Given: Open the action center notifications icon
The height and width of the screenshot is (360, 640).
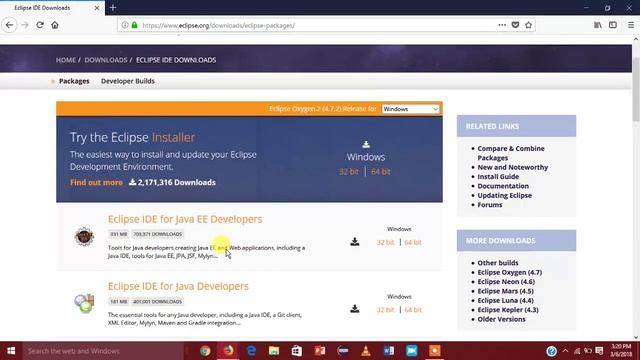Looking at the screenshot, I should point(599,351).
